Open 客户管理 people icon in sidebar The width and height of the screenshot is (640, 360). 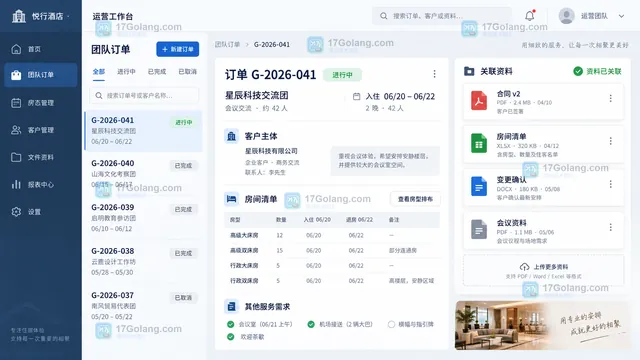16,130
